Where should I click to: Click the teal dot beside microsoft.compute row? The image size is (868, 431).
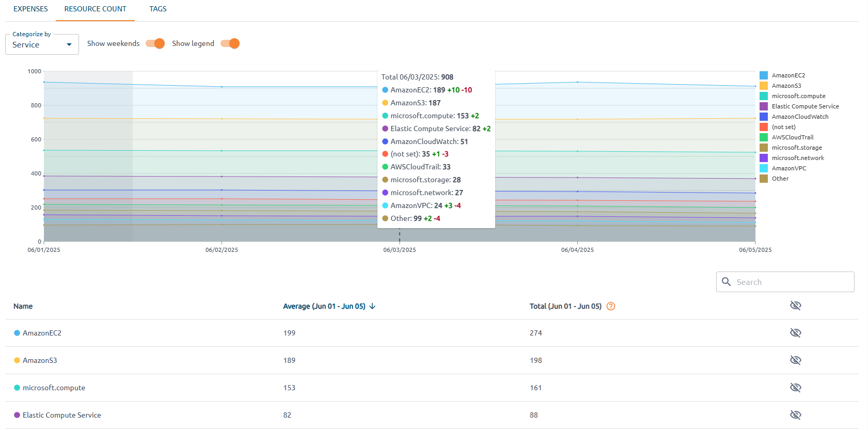(17, 388)
